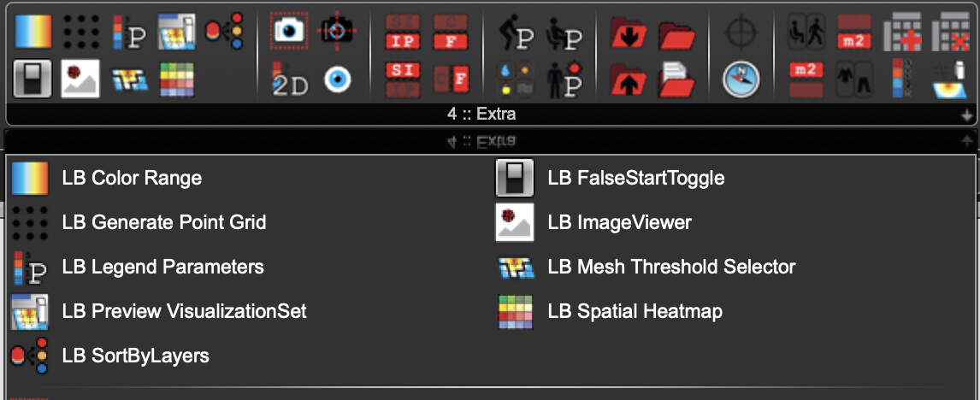This screenshot has height=400, width=980.
Task: Select LB Spatial Heatmap color grid entry
Action: click(x=610, y=311)
